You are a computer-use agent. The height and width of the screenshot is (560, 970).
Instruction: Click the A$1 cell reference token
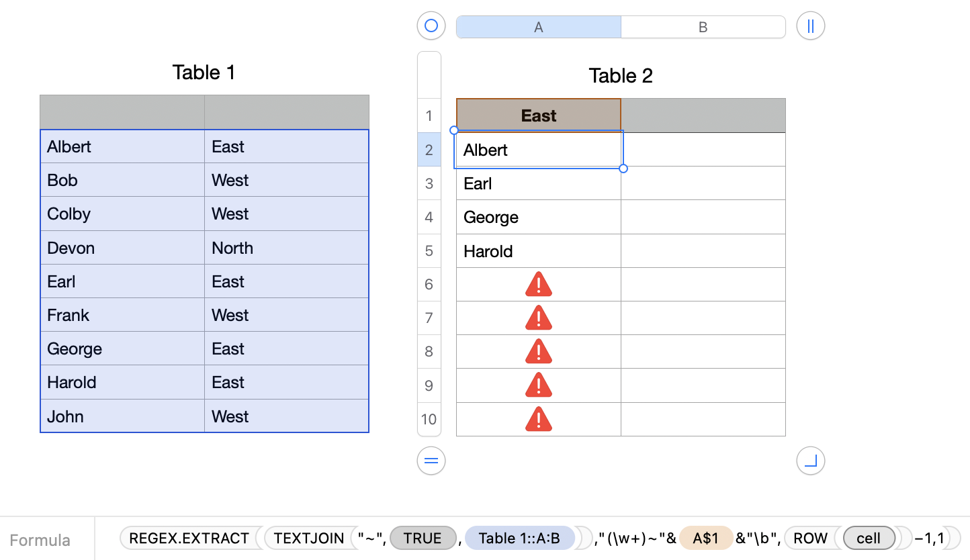[705, 539]
